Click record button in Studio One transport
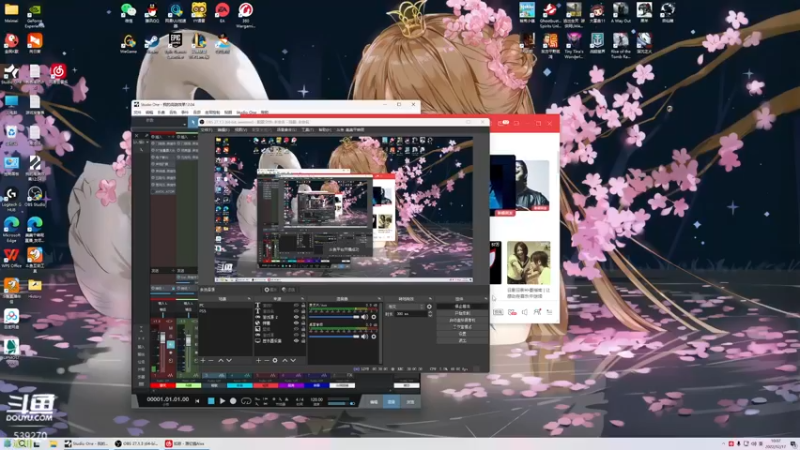 (x=233, y=402)
